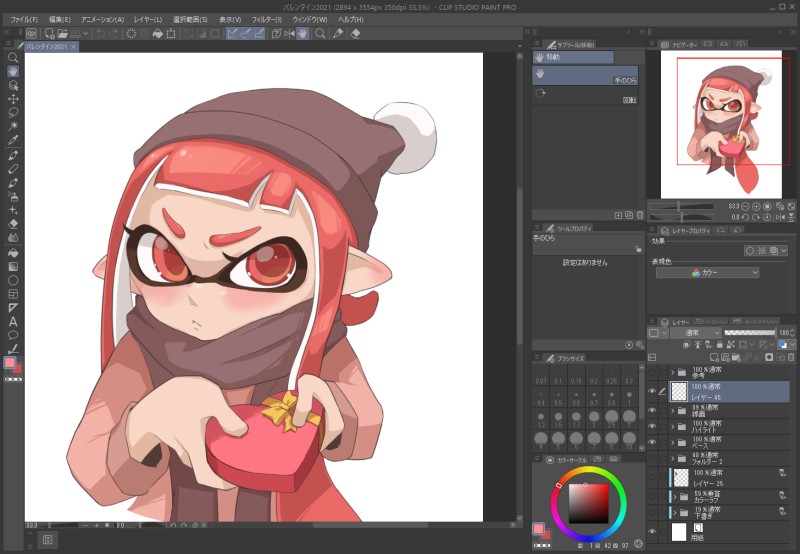800x554 pixels.
Task: Hide the 用紙 paper layer
Action: (x=652, y=531)
